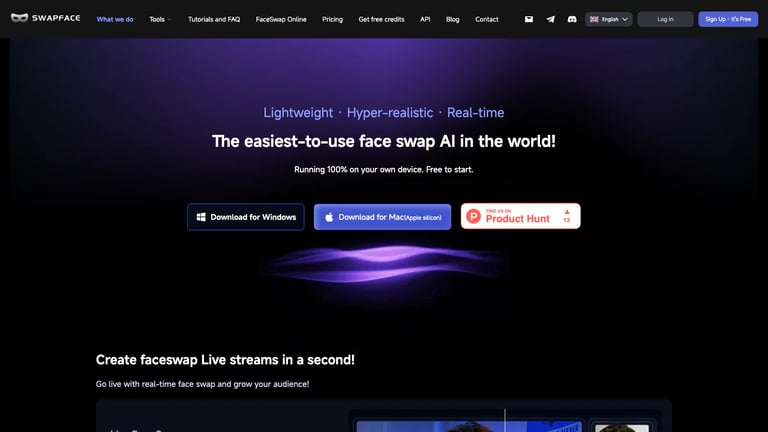Click Sign Up - It's Free button
The height and width of the screenshot is (432, 768).
point(728,19)
